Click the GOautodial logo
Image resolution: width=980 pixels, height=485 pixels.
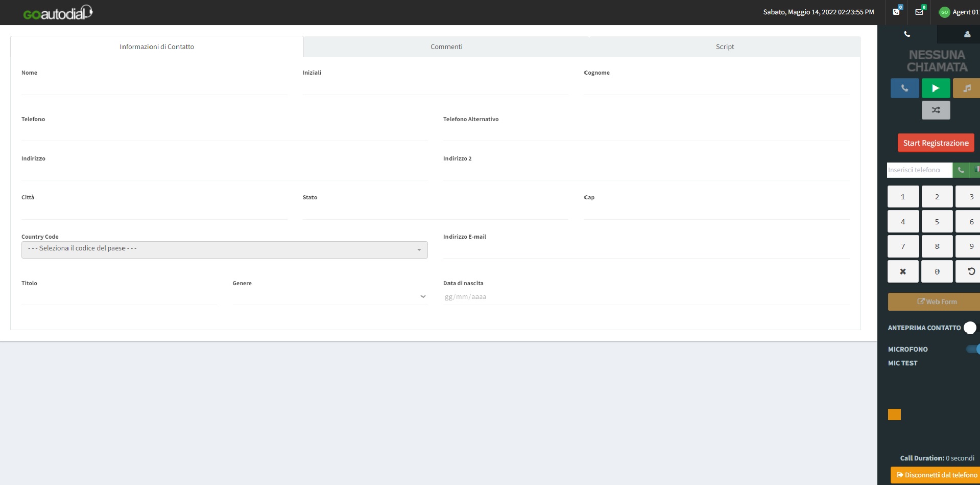[58, 13]
